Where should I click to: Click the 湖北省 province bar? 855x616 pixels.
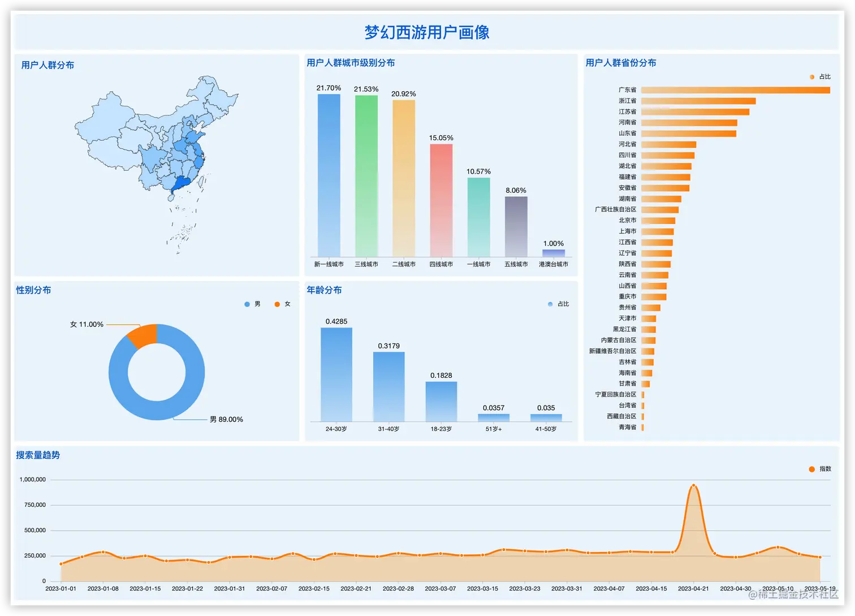pyautogui.click(x=666, y=166)
